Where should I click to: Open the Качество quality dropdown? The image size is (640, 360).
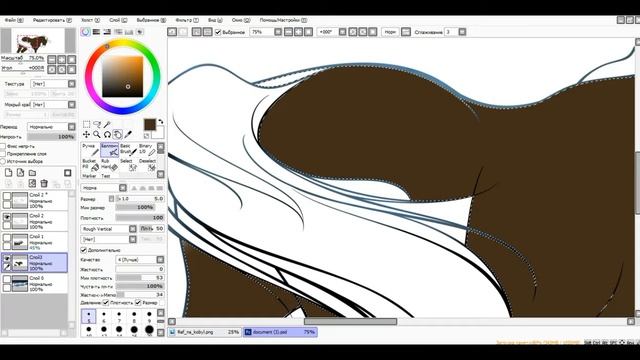tap(140, 260)
